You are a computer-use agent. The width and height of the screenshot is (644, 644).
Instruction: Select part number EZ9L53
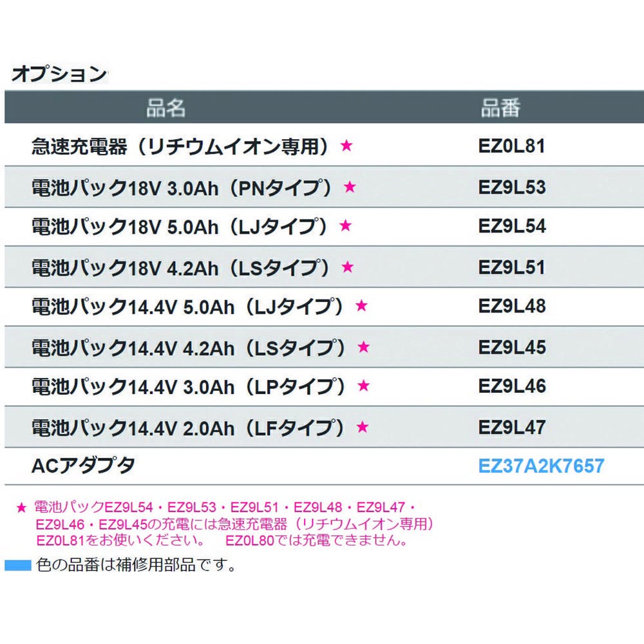(x=511, y=187)
